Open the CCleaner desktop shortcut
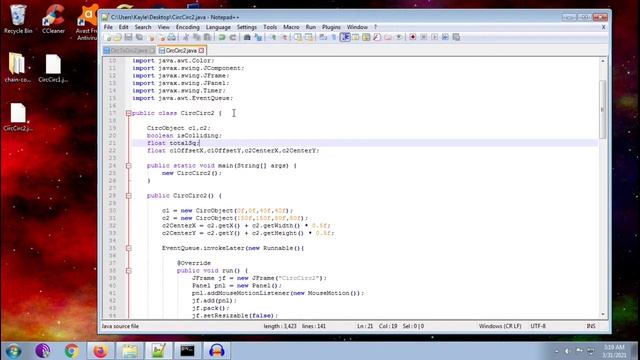The height and width of the screenshot is (360, 640). tap(53, 19)
